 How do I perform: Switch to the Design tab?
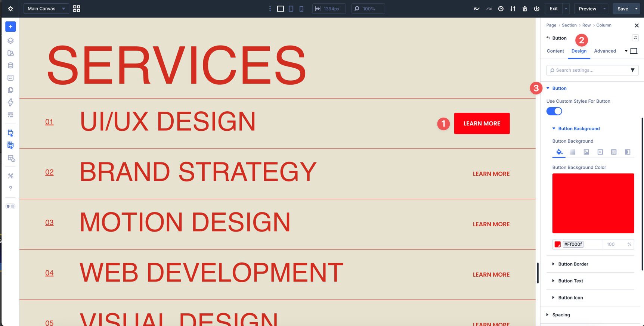pos(579,51)
